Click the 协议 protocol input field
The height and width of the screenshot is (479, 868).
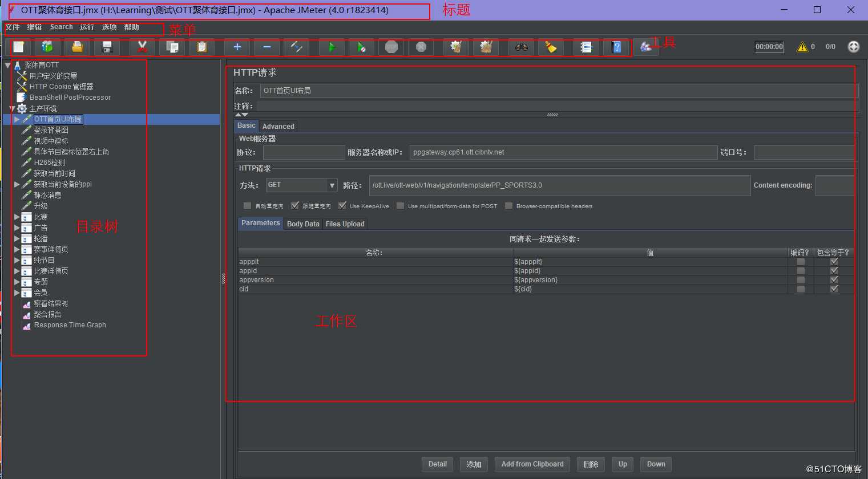304,152
